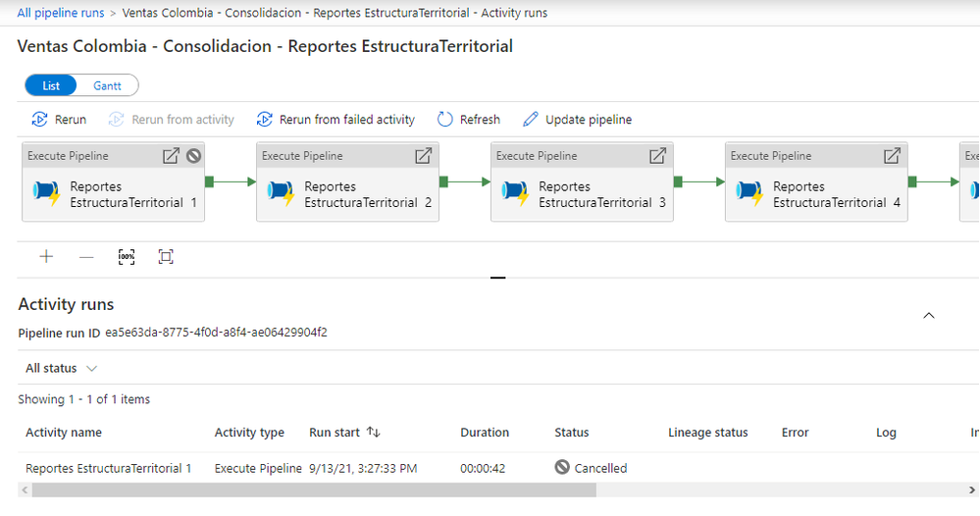Switch to List view
The image size is (980, 516).
[51, 86]
